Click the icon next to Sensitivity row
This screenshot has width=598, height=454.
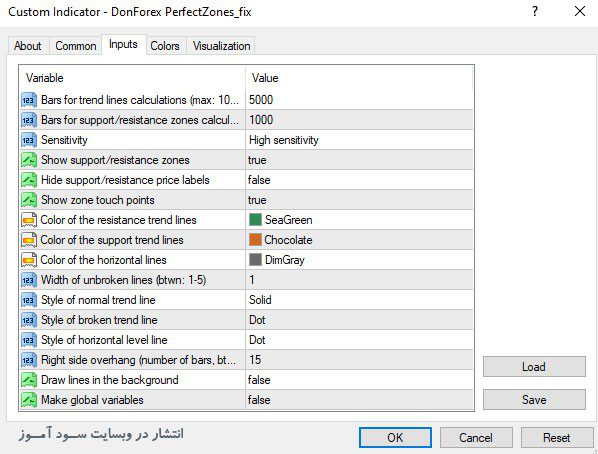[x=29, y=140]
